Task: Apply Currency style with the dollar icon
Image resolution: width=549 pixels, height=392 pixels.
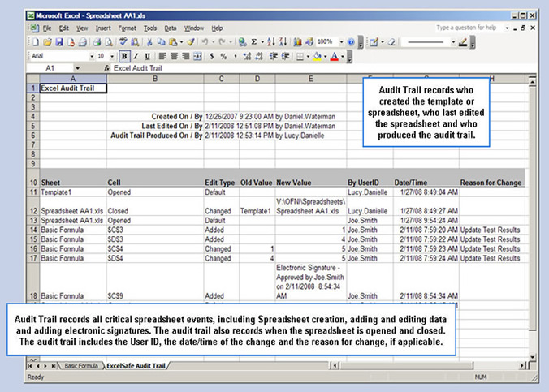Action: (212, 56)
